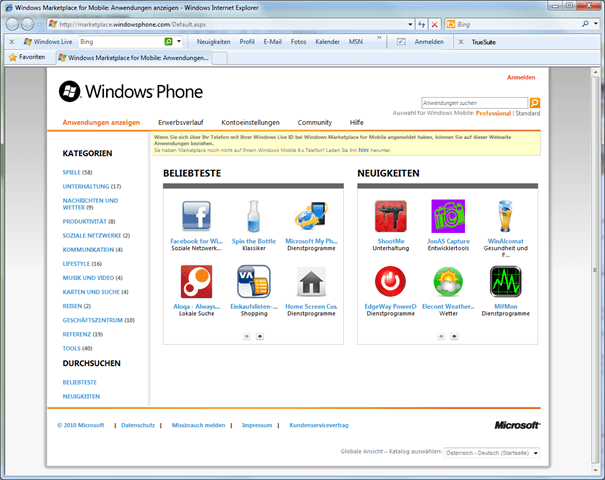Open the Missbrauch melden footer link

tap(198, 425)
